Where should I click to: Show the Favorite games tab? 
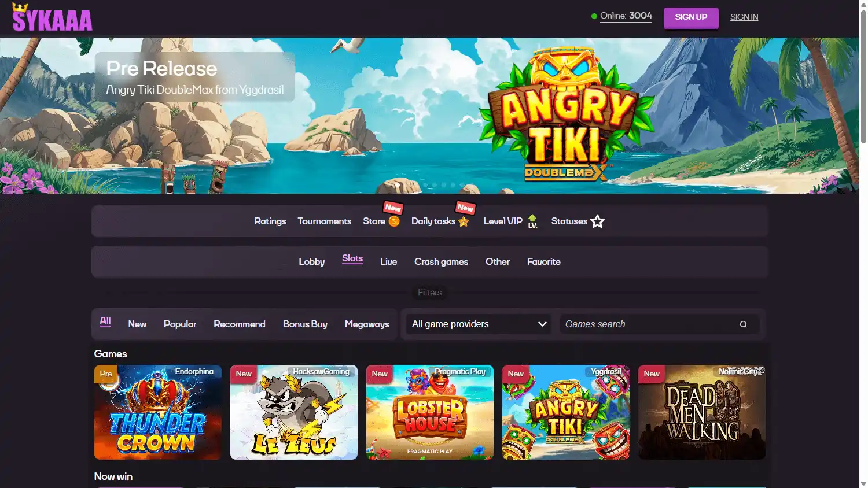pos(544,262)
